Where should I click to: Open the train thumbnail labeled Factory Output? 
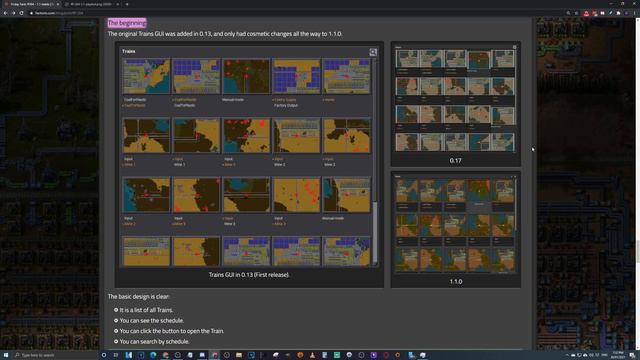(296, 76)
